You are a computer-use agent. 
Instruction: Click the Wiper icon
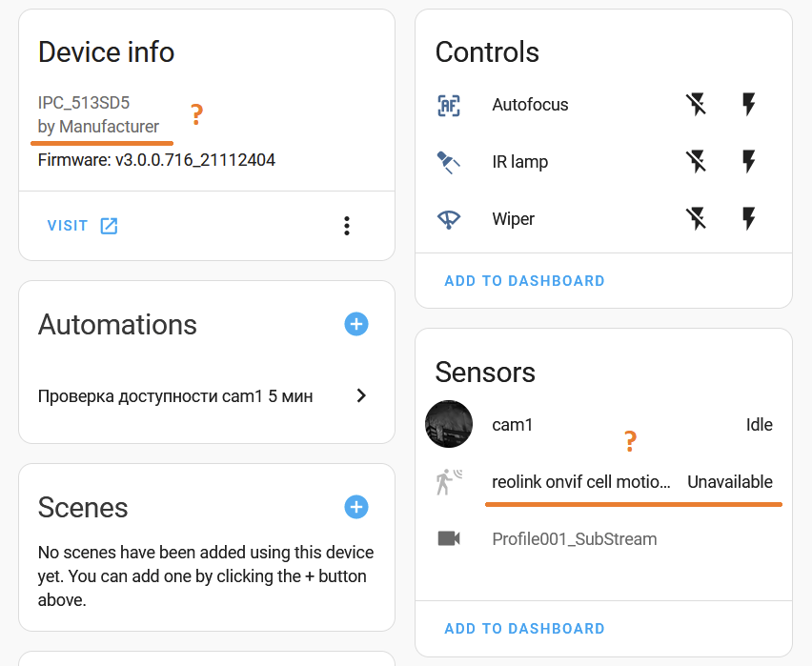tap(449, 219)
